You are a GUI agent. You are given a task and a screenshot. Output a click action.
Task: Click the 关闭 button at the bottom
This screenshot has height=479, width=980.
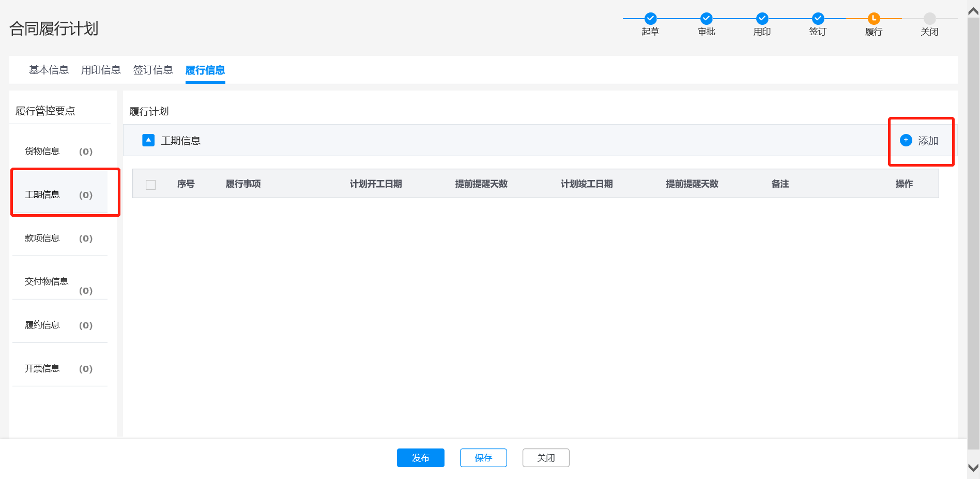coord(546,458)
